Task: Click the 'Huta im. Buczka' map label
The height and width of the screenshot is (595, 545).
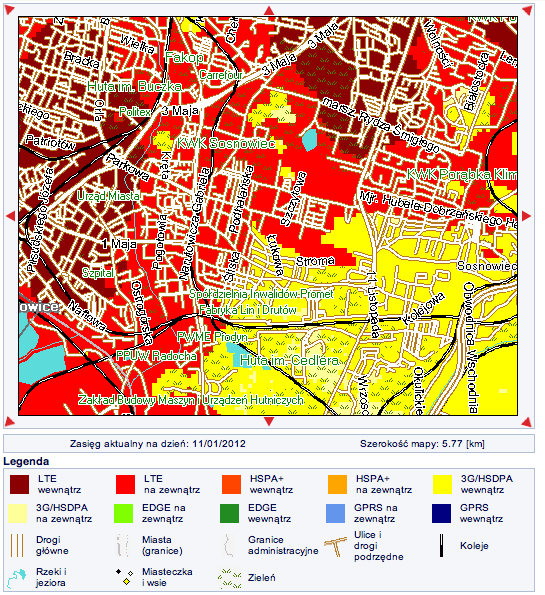Action: (135, 87)
